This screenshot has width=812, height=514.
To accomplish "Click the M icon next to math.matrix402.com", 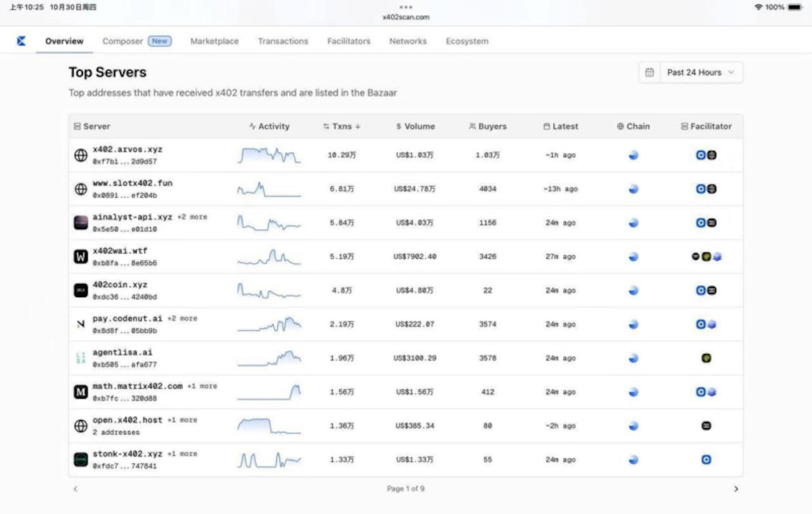I will click(80, 392).
